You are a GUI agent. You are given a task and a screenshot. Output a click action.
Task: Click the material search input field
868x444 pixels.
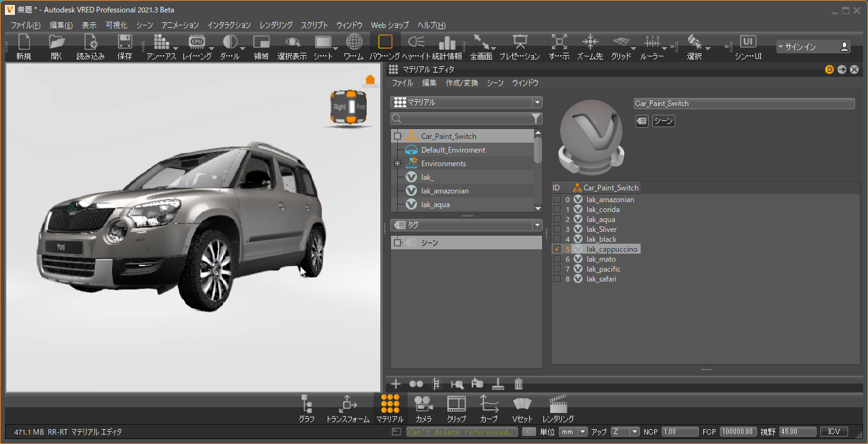pyautogui.click(x=462, y=118)
